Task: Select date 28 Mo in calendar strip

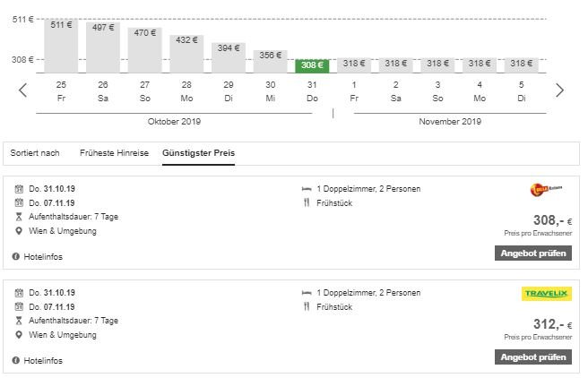Action: coord(186,90)
